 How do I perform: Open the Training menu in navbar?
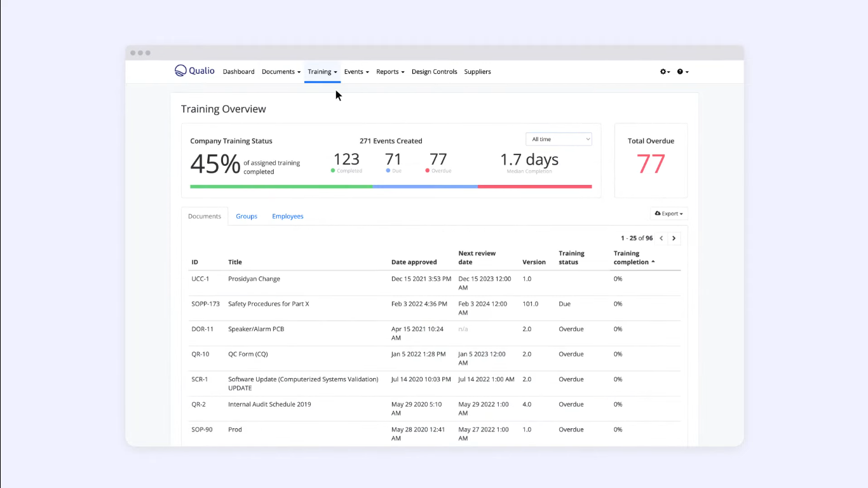322,72
